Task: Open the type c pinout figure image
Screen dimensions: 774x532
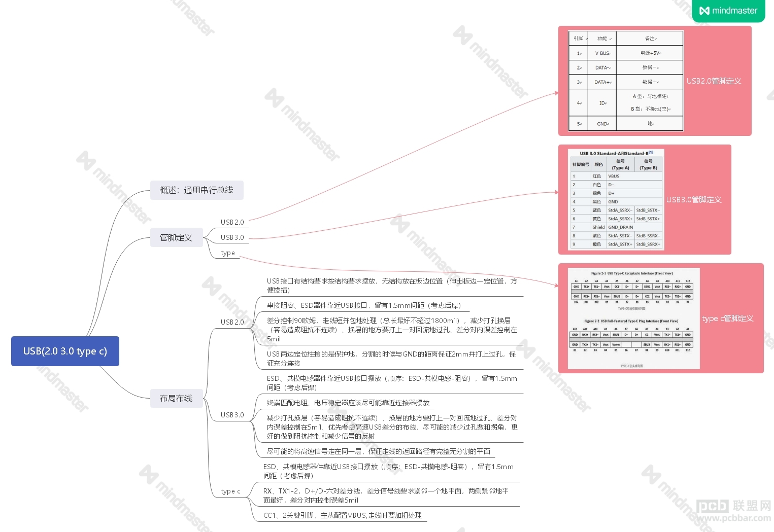Action: tap(633, 318)
